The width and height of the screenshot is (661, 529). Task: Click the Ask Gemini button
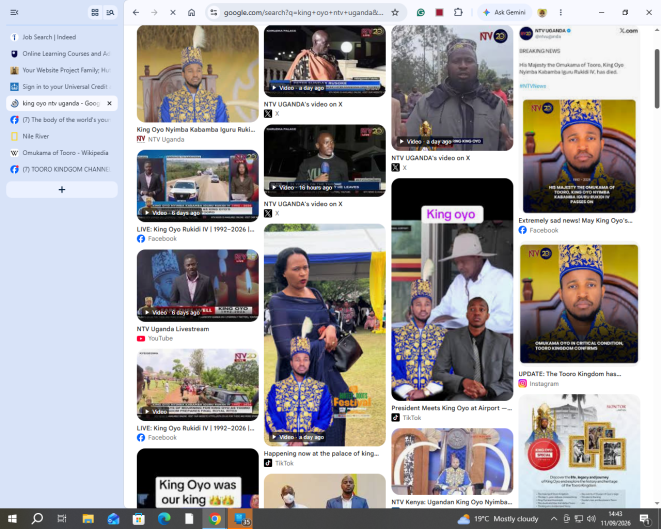click(x=505, y=13)
